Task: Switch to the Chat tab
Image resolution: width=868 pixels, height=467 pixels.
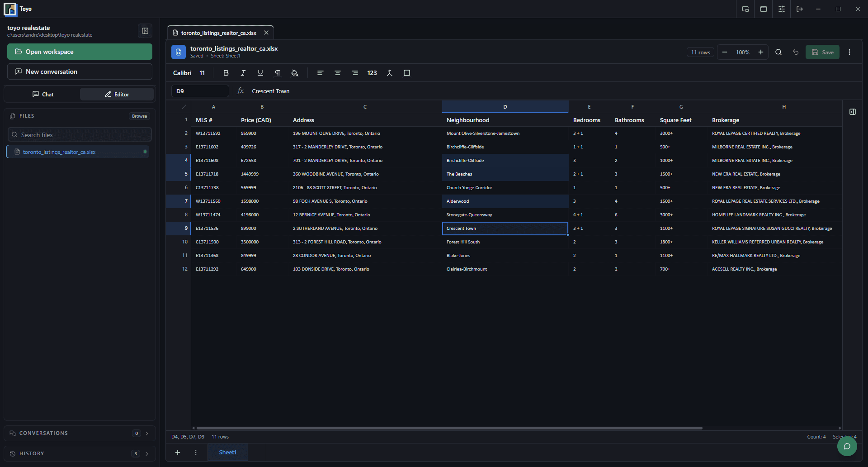Action: click(42, 94)
